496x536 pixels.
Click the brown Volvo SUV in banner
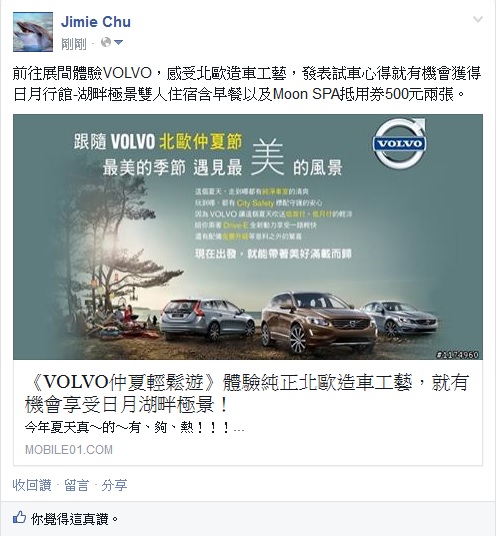(319, 323)
